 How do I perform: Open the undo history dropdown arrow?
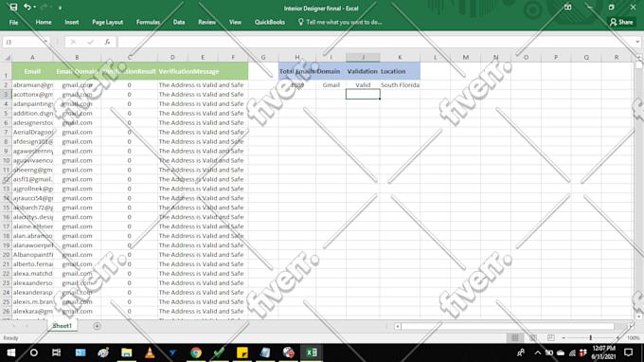click(34, 7)
